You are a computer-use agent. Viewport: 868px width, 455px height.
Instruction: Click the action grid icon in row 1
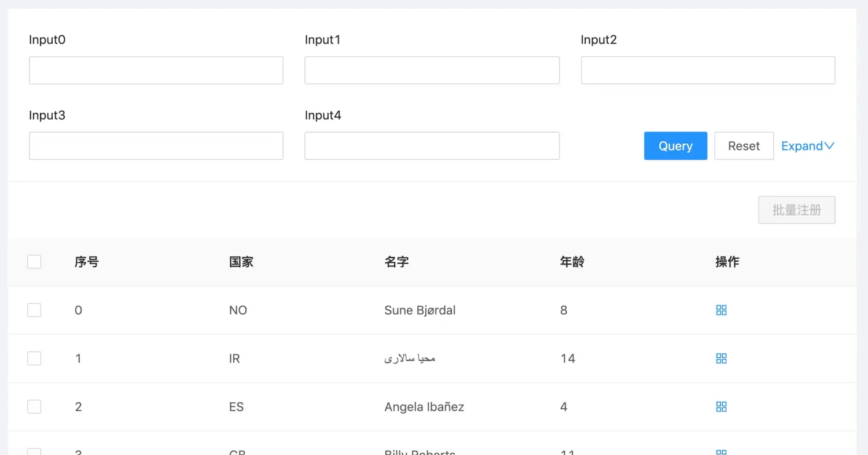coord(721,358)
